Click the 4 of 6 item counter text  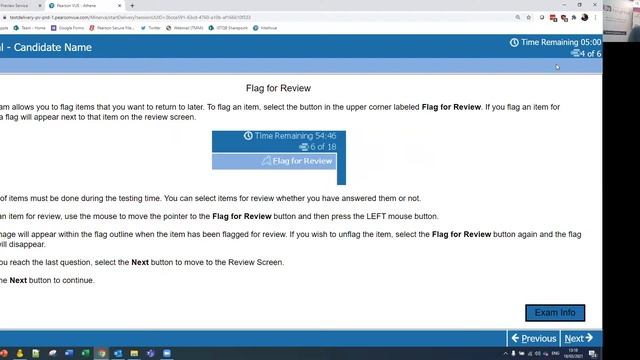click(591, 53)
